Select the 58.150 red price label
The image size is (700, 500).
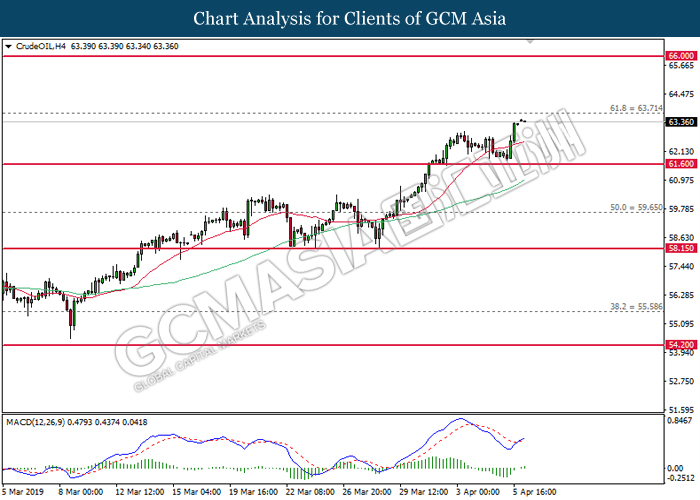pyautogui.click(x=681, y=248)
